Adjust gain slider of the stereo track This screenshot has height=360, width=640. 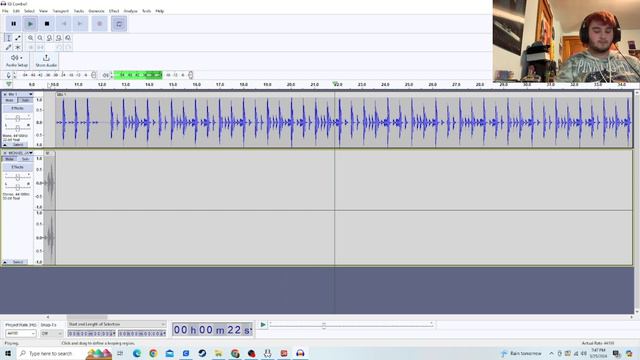pyautogui.click(x=18, y=177)
